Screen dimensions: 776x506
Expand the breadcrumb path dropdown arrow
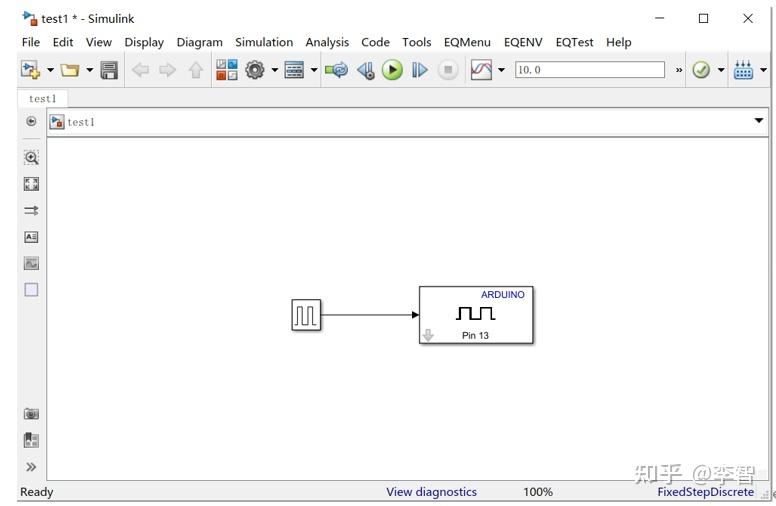[758, 120]
